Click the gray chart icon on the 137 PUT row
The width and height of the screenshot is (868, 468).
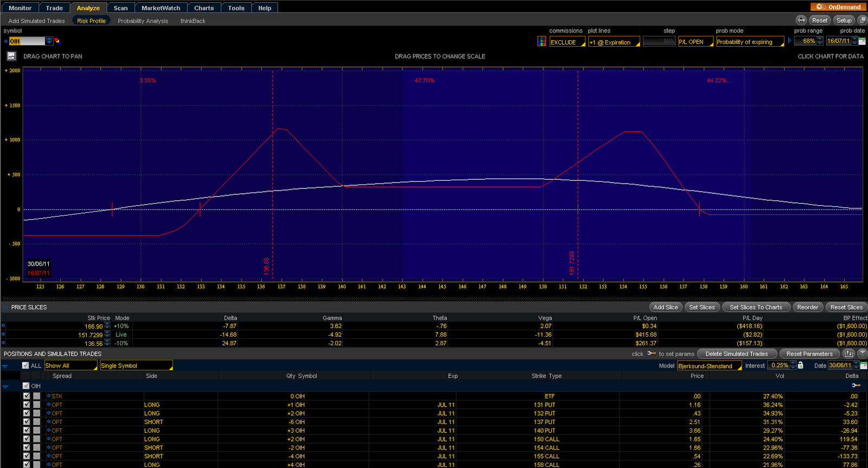[x=36, y=422]
